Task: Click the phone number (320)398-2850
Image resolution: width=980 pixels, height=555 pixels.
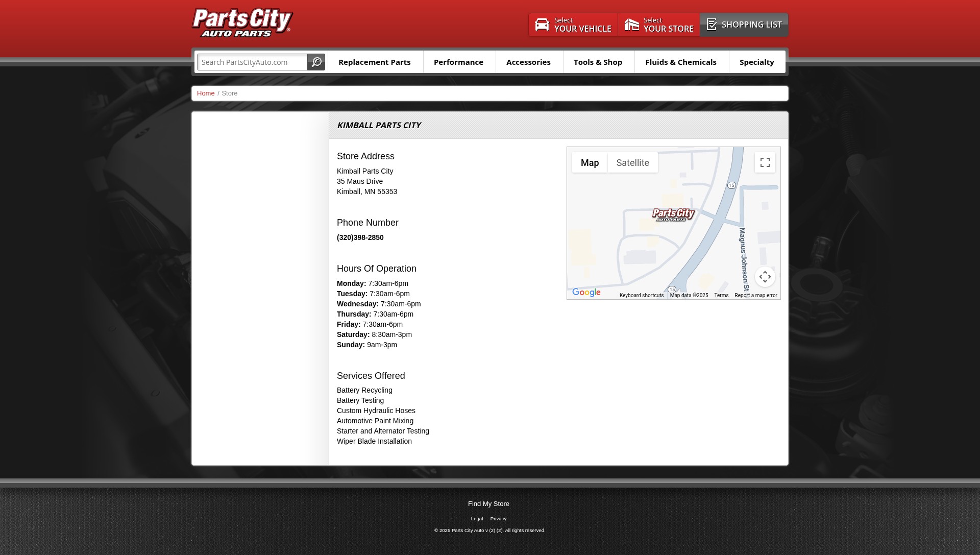Action: [x=360, y=237]
